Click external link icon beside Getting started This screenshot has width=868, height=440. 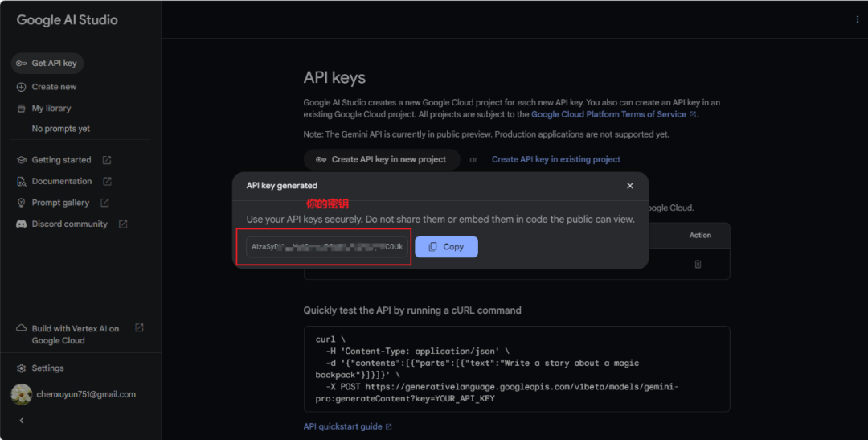[x=107, y=159]
